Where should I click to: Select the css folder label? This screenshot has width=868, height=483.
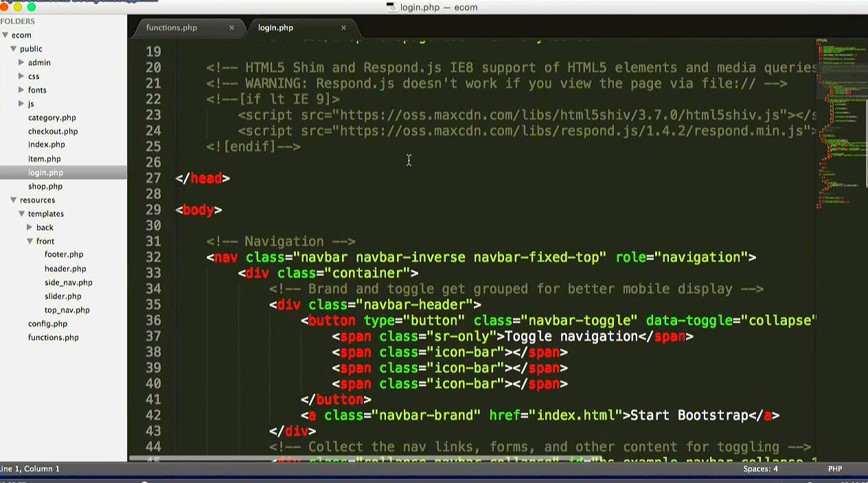point(34,76)
